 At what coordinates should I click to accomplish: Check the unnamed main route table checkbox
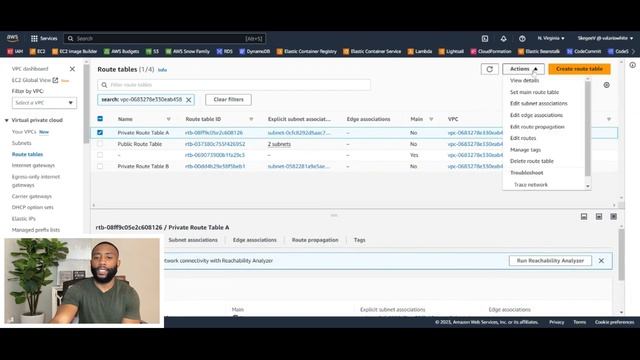point(100,155)
